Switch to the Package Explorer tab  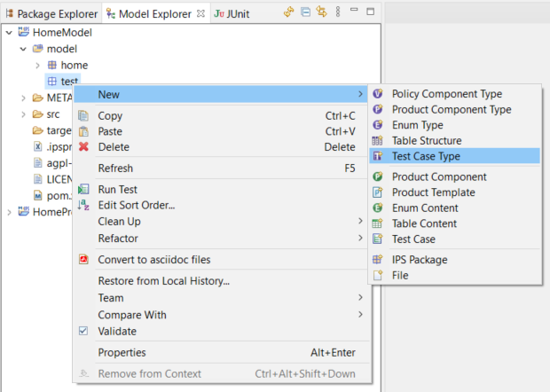tap(50, 13)
